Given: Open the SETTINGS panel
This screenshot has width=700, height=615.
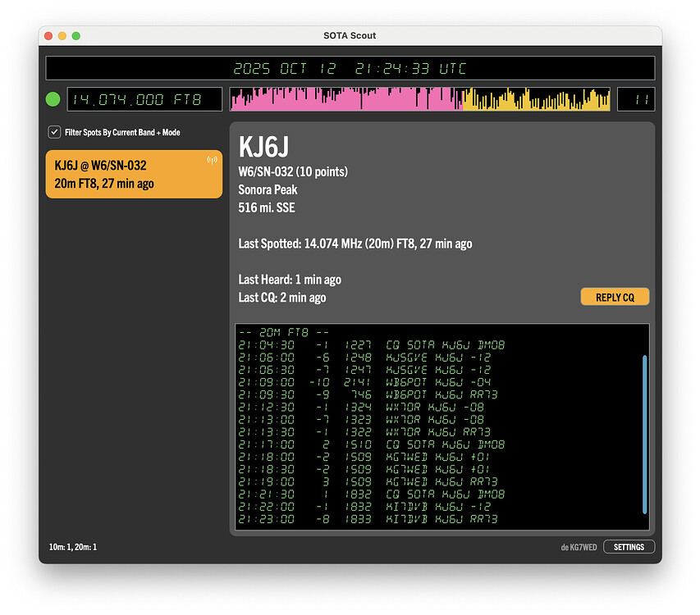Looking at the screenshot, I should [629, 547].
